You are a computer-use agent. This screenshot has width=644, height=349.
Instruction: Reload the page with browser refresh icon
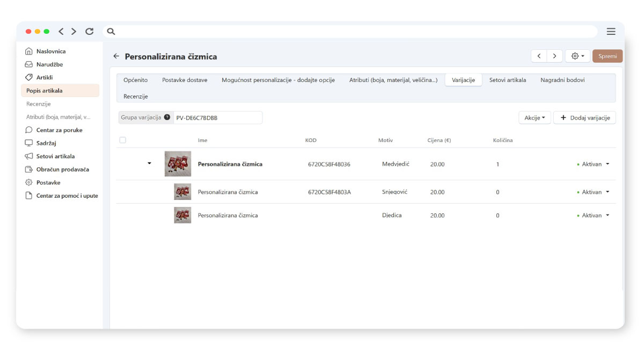tap(90, 32)
